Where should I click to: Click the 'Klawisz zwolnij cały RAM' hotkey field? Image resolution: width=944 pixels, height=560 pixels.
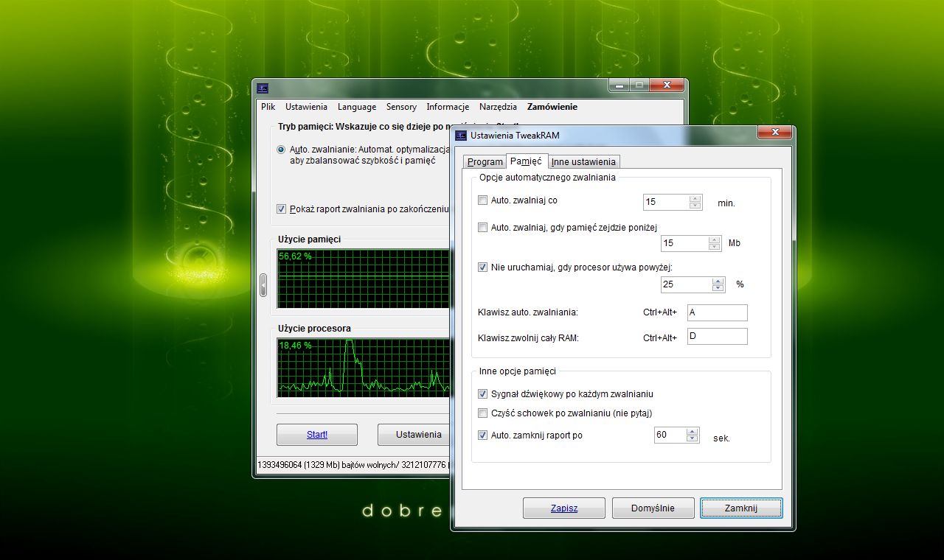click(717, 337)
